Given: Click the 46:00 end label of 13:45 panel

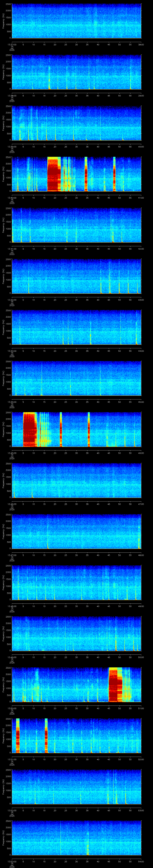Looking at the screenshot, I should coord(141,453).
